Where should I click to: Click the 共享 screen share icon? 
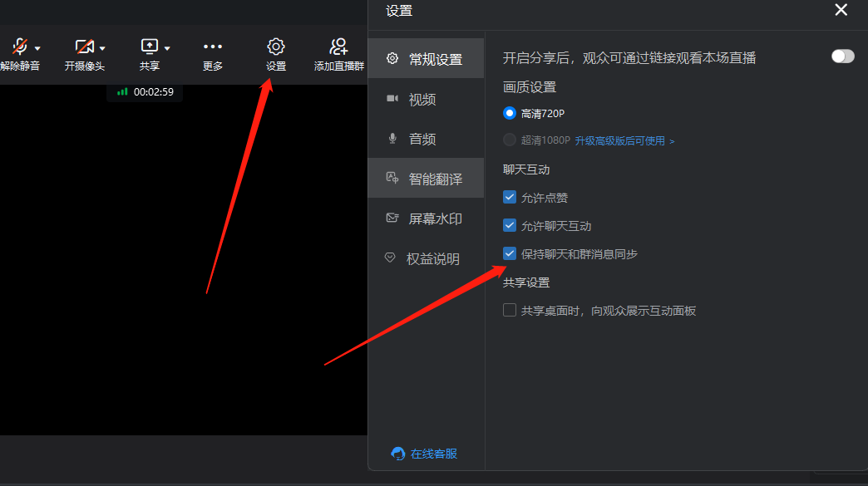click(149, 47)
